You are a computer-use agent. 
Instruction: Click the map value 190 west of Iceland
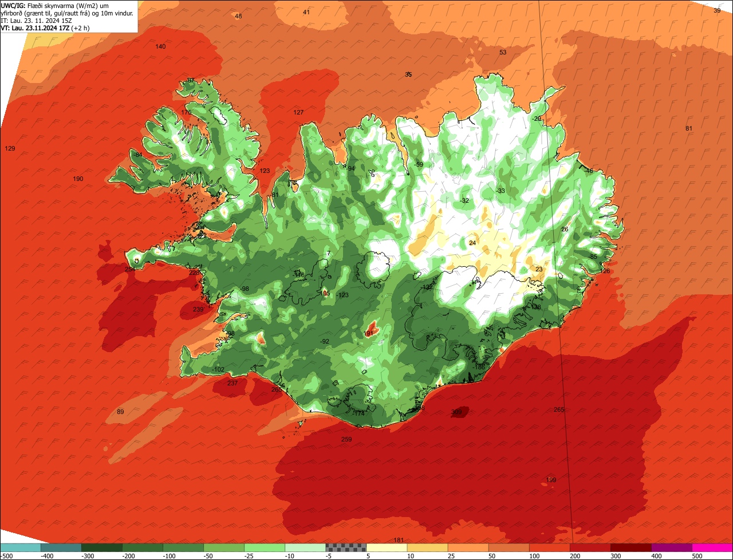(78, 179)
